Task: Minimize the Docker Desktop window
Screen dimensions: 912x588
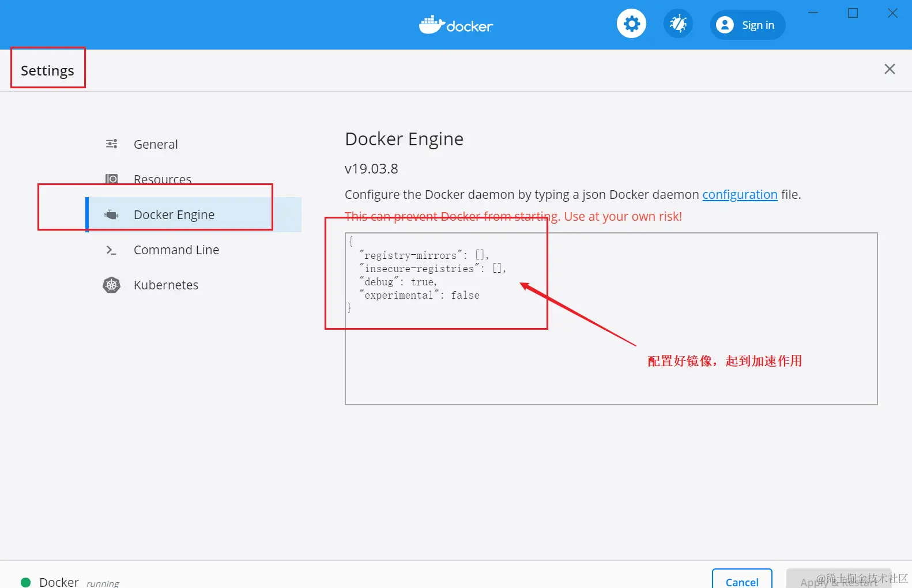Action: coord(813,13)
